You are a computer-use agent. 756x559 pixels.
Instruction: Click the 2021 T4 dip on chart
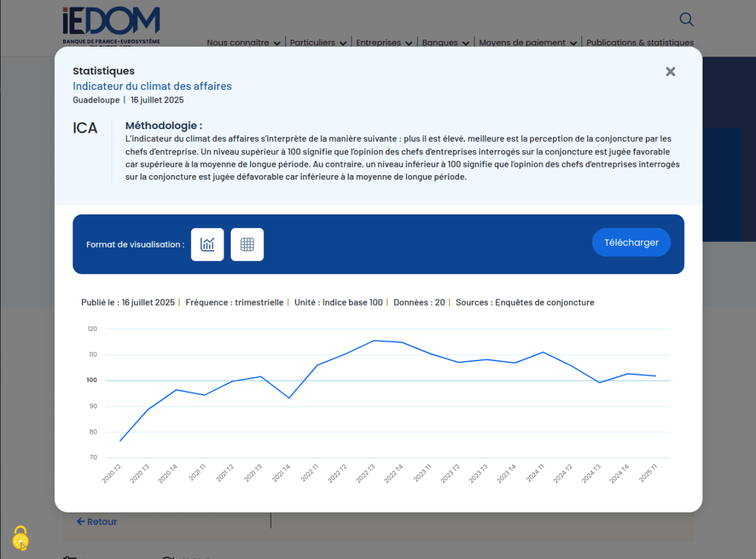[x=289, y=398]
